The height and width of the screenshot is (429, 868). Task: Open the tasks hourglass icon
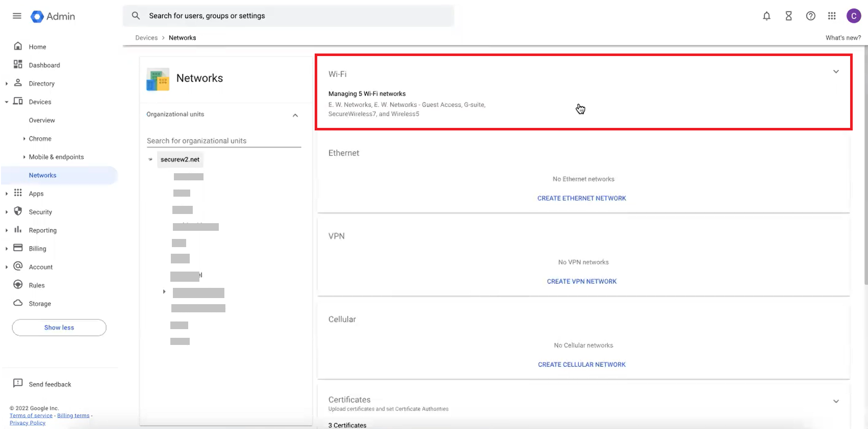pos(788,16)
